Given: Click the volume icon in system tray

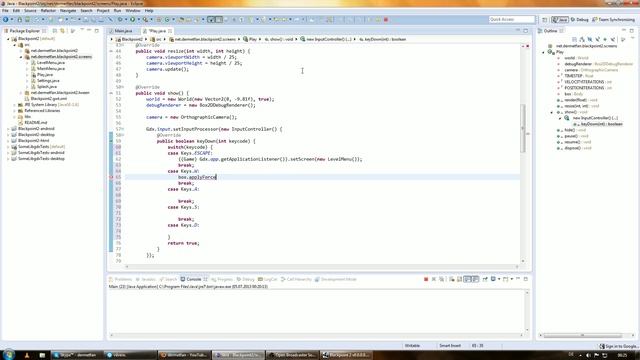Looking at the screenshot, I should click(588, 356).
